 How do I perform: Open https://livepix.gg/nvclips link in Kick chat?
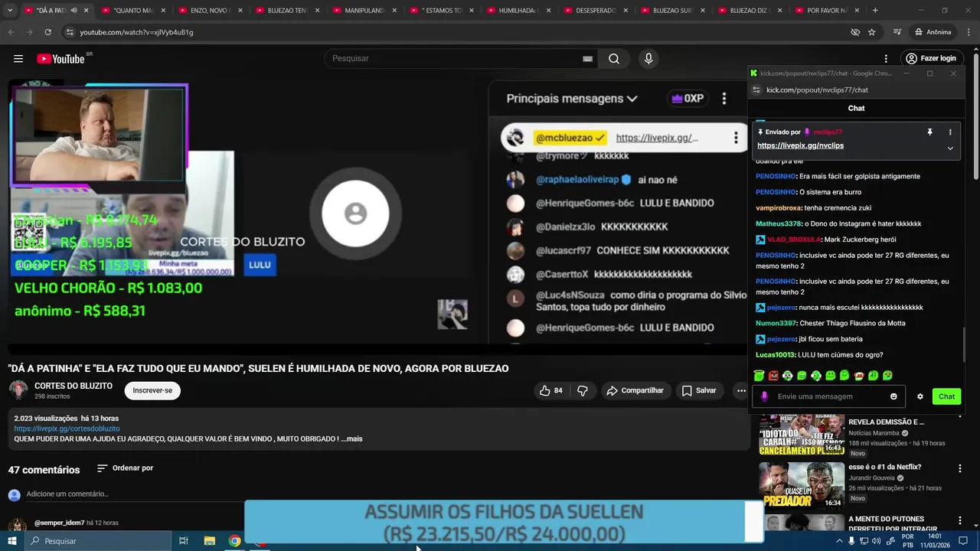point(800,145)
